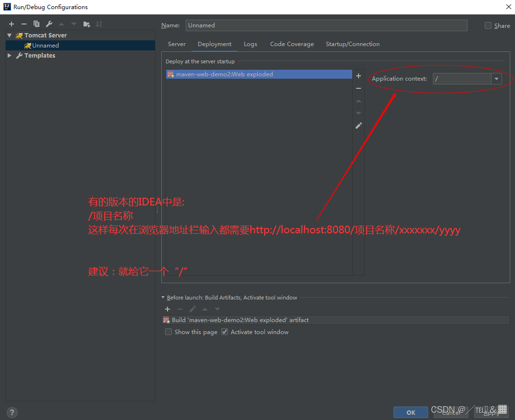This screenshot has height=420, width=515.
Task: Open the Startup/Connection tab
Action: point(352,44)
